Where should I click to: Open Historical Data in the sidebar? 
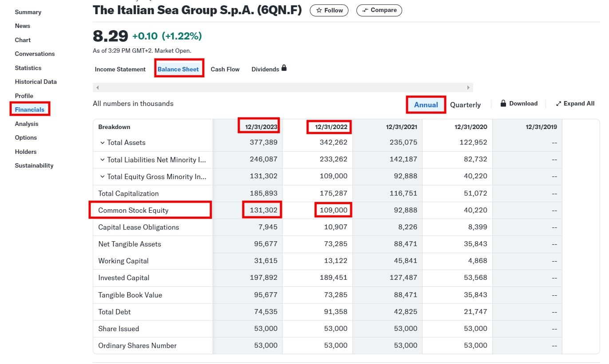click(36, 82)
